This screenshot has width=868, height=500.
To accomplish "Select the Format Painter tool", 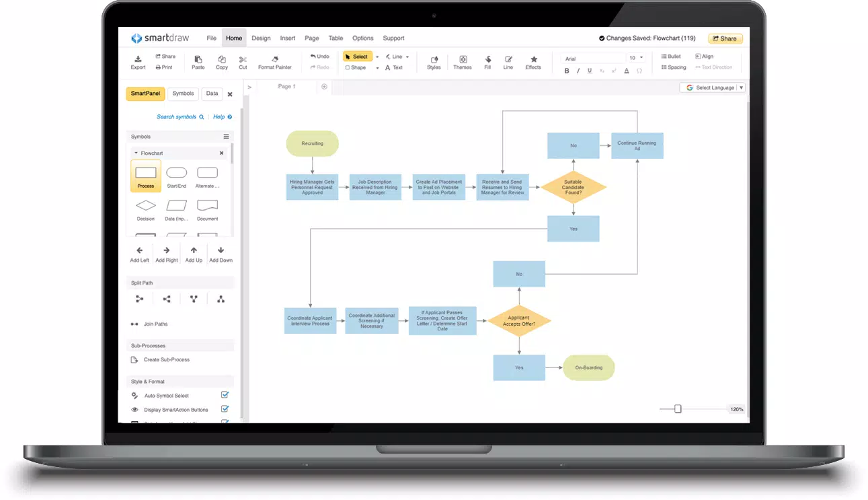I will click(275, 63).
